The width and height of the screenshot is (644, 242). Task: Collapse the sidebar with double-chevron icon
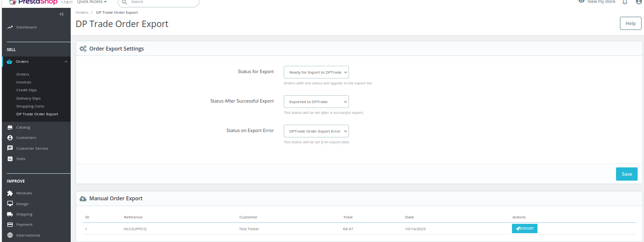click(61, 14)
